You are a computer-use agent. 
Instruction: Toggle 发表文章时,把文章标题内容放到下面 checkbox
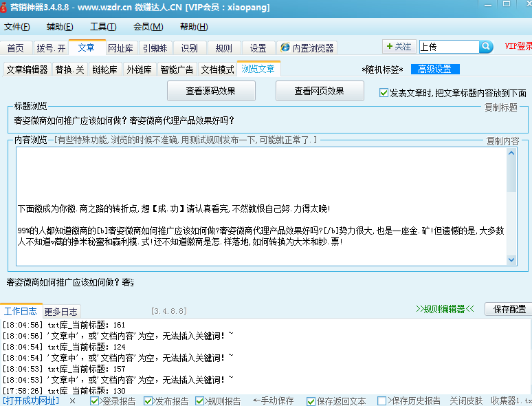[384, 93]
